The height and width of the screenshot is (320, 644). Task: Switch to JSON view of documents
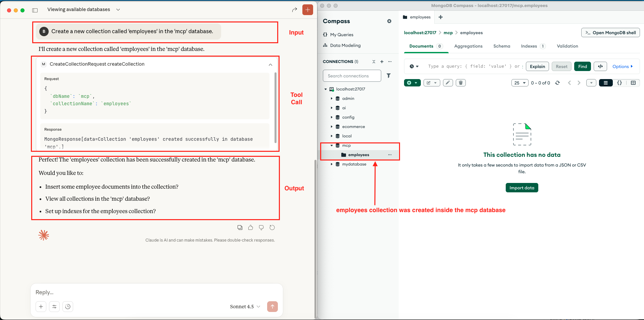620,83
